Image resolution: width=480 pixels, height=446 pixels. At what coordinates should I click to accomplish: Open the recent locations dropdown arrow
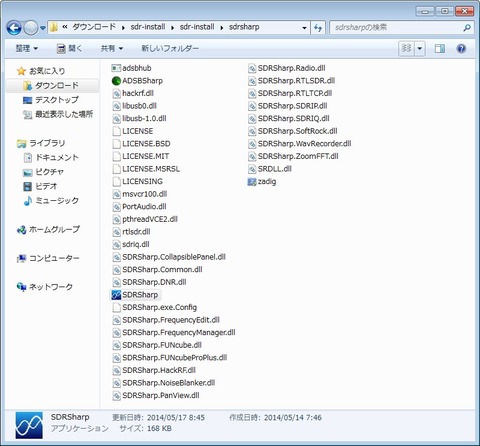click(43, 28)
